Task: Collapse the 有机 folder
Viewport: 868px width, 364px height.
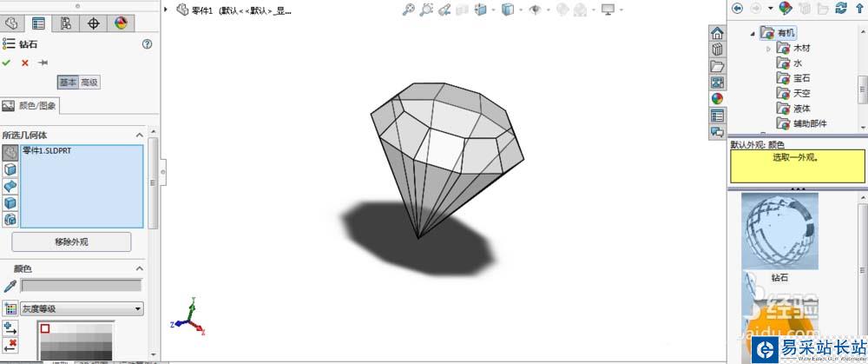Action: click(x=753, y=34)
